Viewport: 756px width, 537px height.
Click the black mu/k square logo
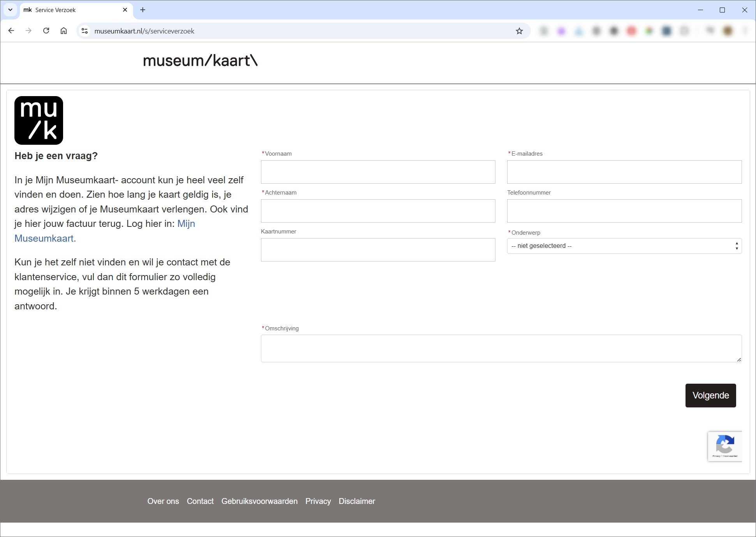[39, 120]
